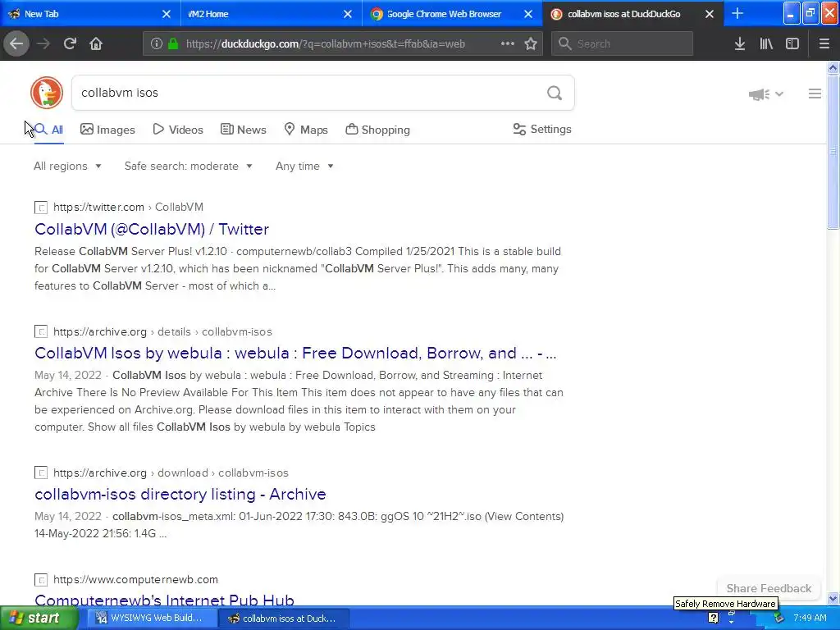840x630 pixels.
Task: Open collabvm-isos directory listing - Archive result
Action: [x=180, y=494]
